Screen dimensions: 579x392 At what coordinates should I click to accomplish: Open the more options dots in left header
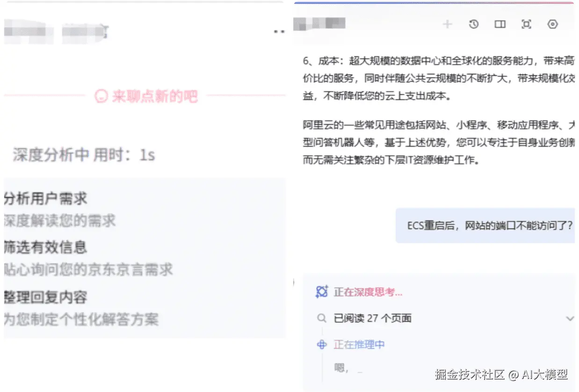(x=279, y=31)
